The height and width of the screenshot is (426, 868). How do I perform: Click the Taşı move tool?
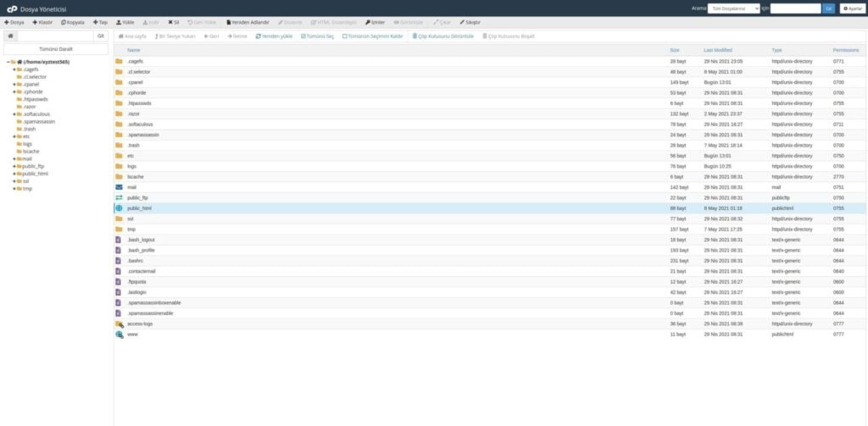[x=100, y=23]
